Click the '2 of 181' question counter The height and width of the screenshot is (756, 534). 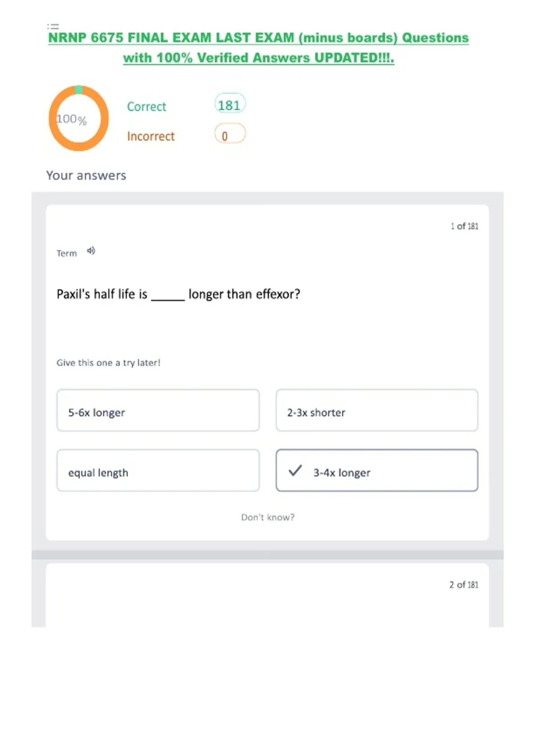[464, 585]
